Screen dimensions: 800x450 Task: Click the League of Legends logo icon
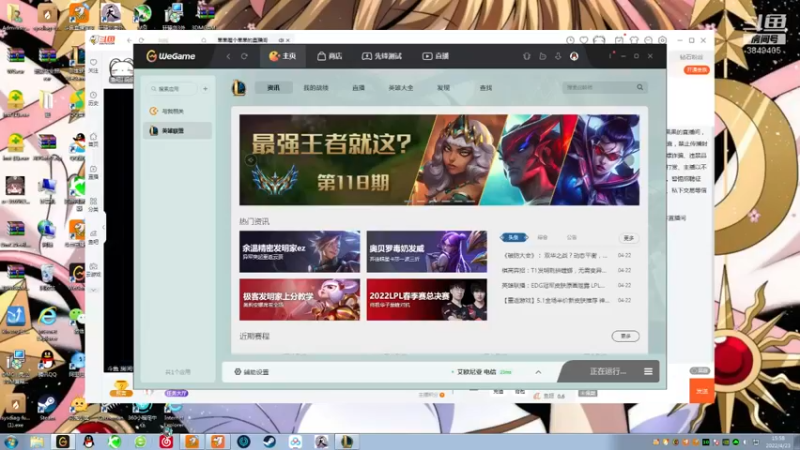tap(239, 88)
